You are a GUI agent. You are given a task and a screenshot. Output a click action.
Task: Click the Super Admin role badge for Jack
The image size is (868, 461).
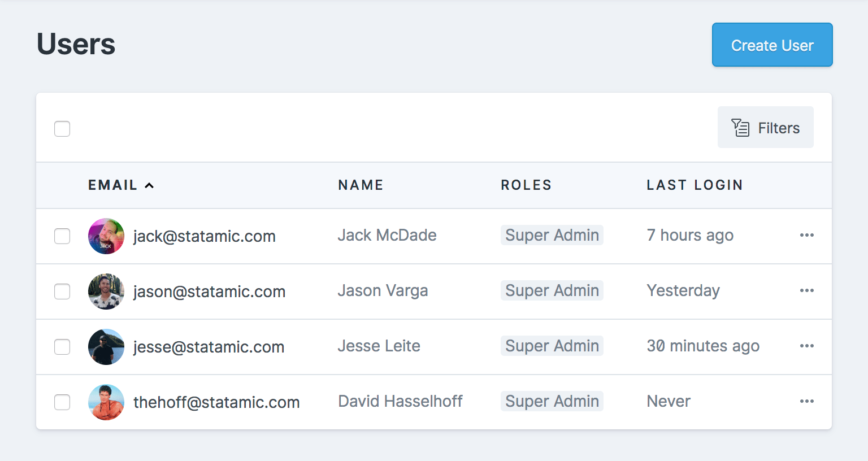(552, 235)
